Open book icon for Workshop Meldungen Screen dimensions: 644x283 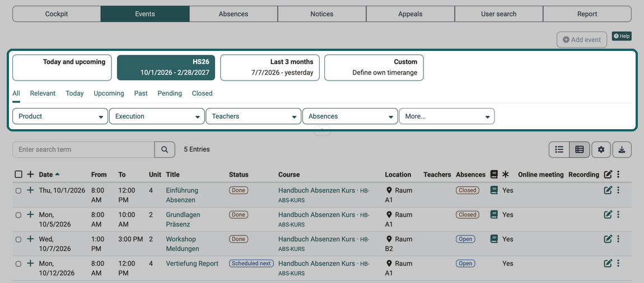pos(494,239)
